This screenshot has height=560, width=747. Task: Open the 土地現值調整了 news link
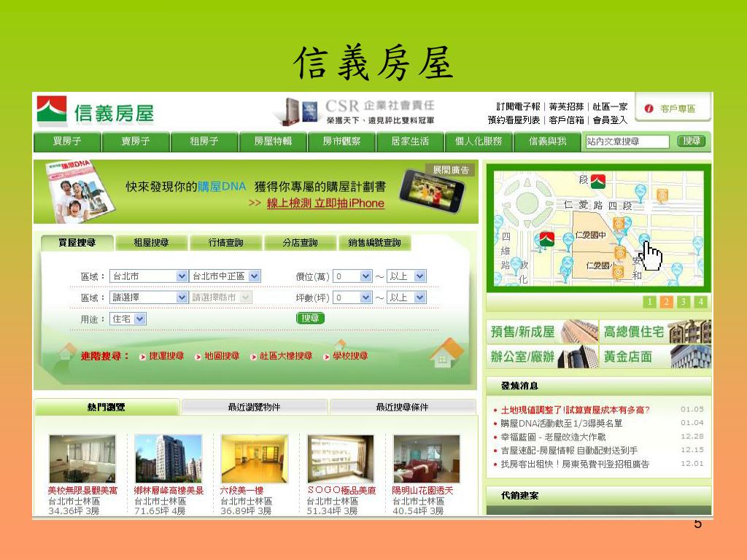tap(575, 410)
